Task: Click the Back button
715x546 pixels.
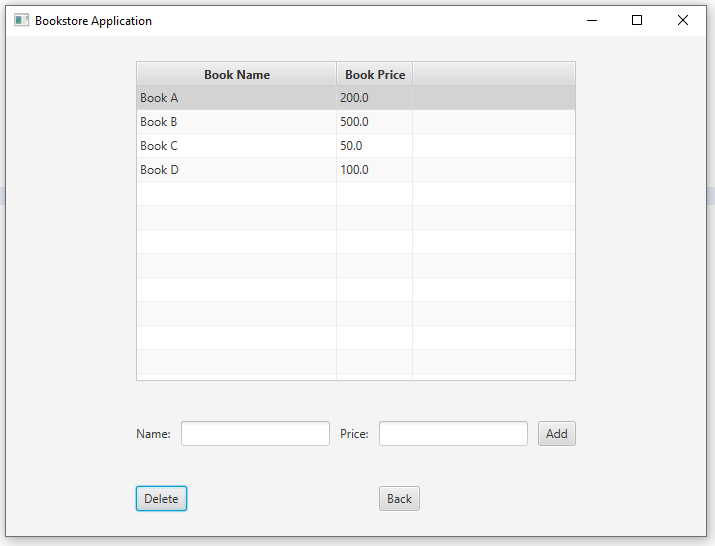Action: (399, 499)
